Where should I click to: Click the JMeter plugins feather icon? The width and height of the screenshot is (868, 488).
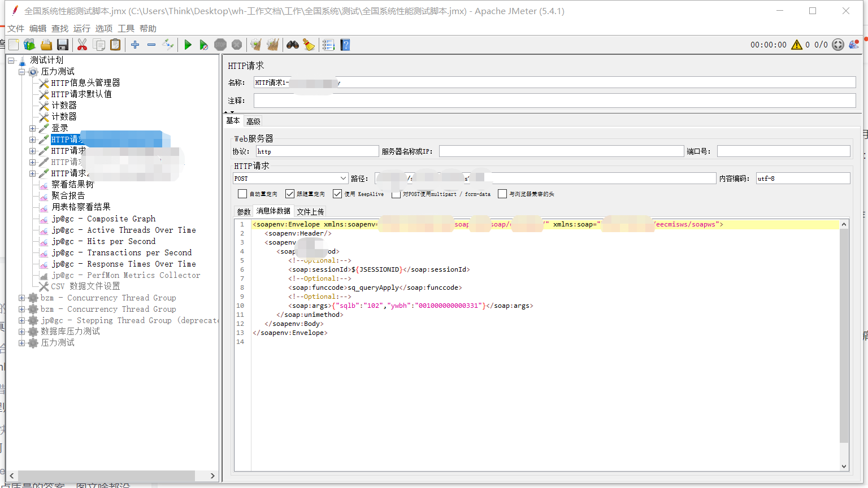pos(853,44)
